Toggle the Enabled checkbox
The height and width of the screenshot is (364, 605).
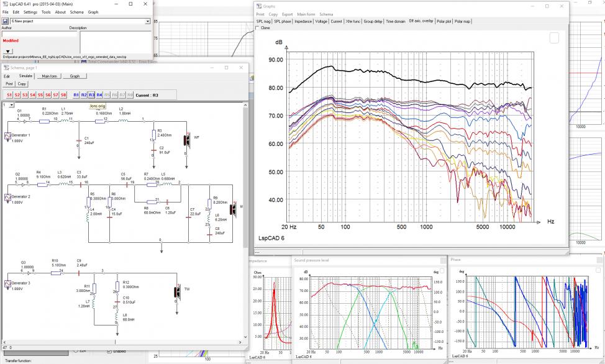click(x=109, y=351)
